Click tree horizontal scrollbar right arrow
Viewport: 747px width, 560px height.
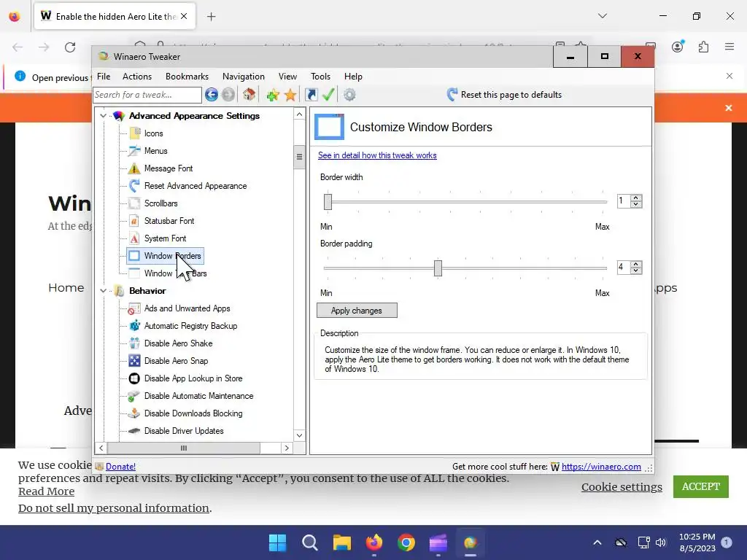pos(287,448)
